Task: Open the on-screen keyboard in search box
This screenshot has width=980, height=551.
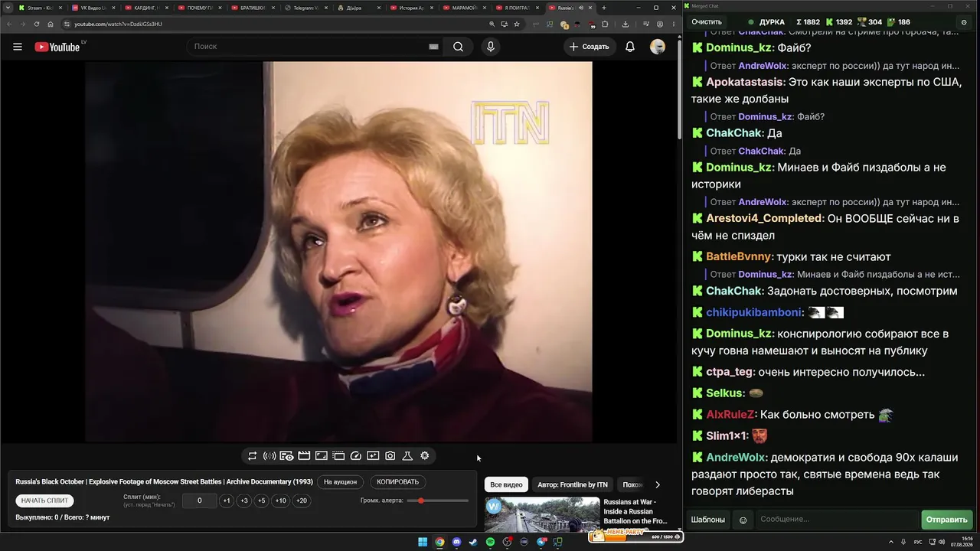Action: tap(433, 47)
